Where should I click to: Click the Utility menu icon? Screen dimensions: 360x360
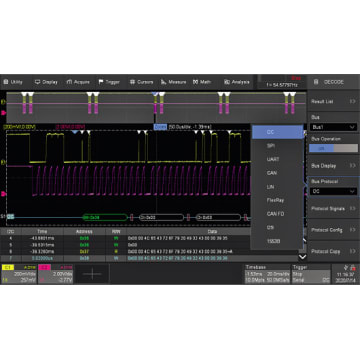pos(5,82)
